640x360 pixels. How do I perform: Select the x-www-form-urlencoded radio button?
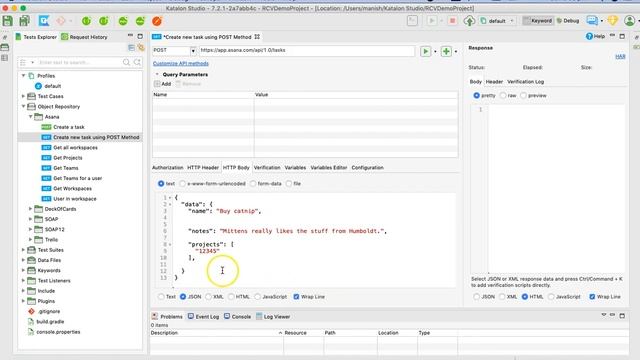(x=182, y=184)
